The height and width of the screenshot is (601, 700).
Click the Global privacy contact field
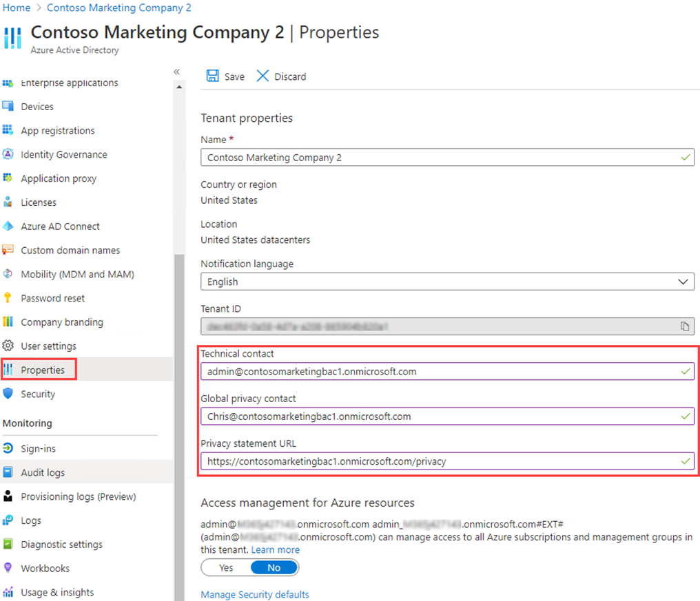point(447,417)
